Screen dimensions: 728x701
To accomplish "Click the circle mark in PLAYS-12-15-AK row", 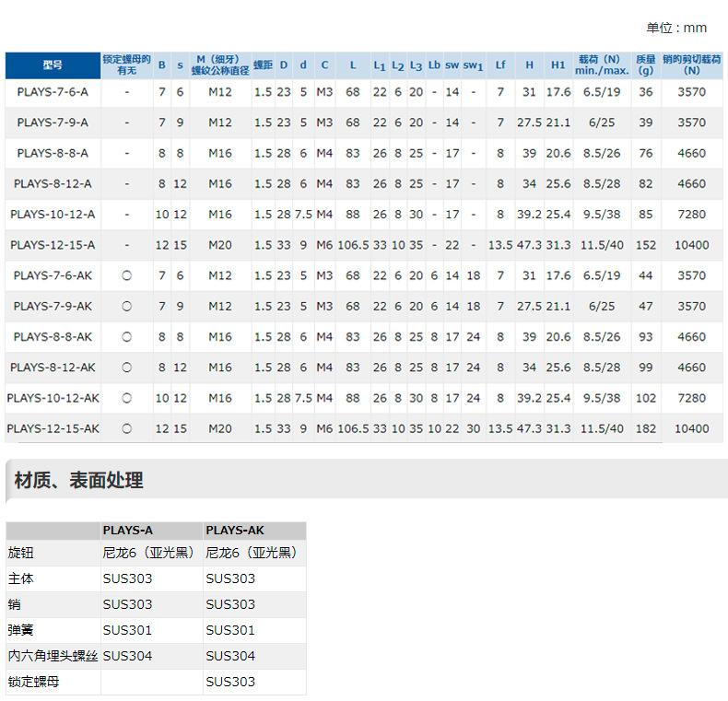I will coord(127,428).
